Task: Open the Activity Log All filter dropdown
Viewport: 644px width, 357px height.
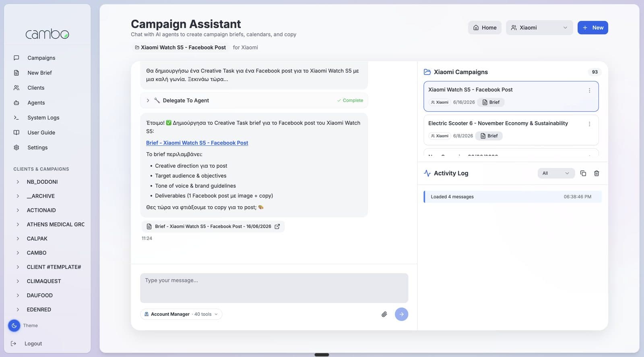Action: click(x=556, y=173)
